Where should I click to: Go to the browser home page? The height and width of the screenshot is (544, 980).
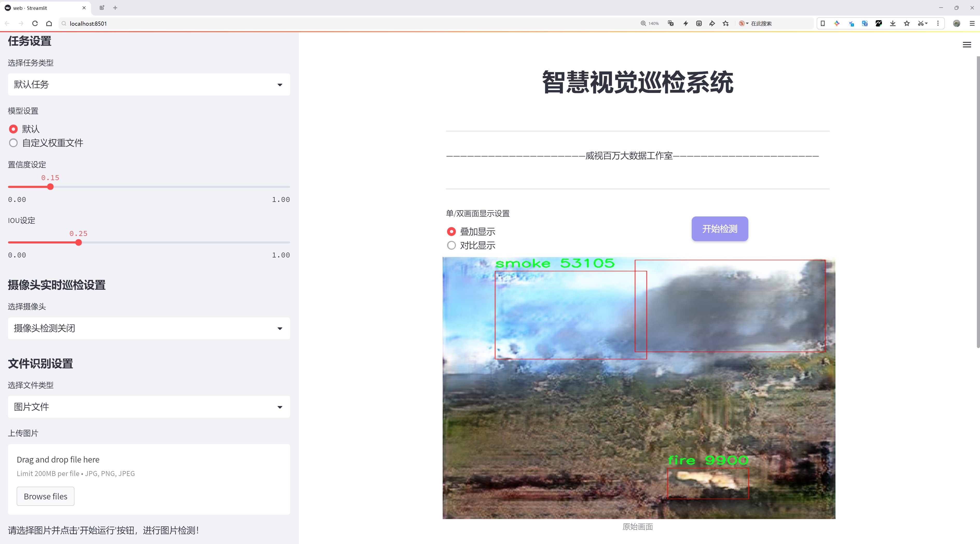pyautogui.click(x=49, y=24)
